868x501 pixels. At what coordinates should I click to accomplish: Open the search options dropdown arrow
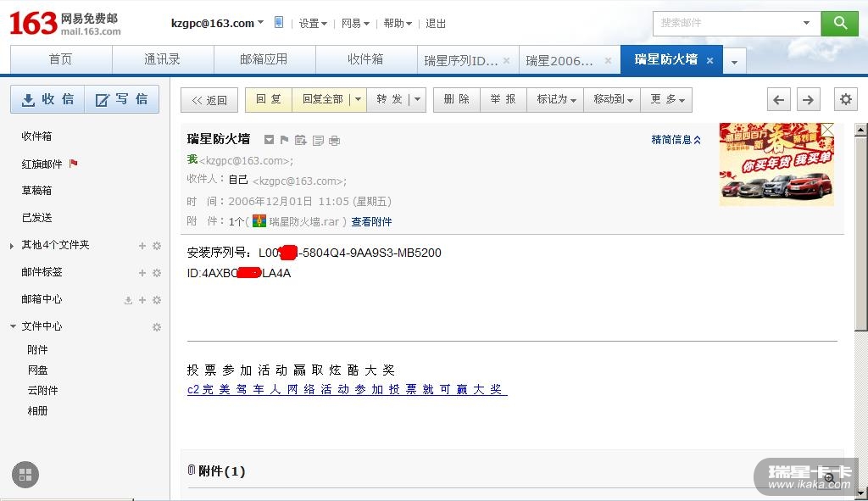coord(807,23)
